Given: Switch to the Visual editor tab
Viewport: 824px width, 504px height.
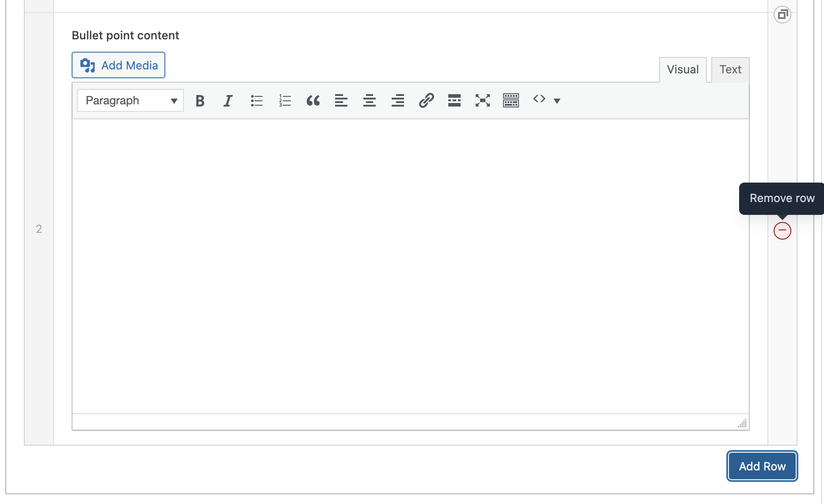Looking at the screenshot, I should (683, 70).
